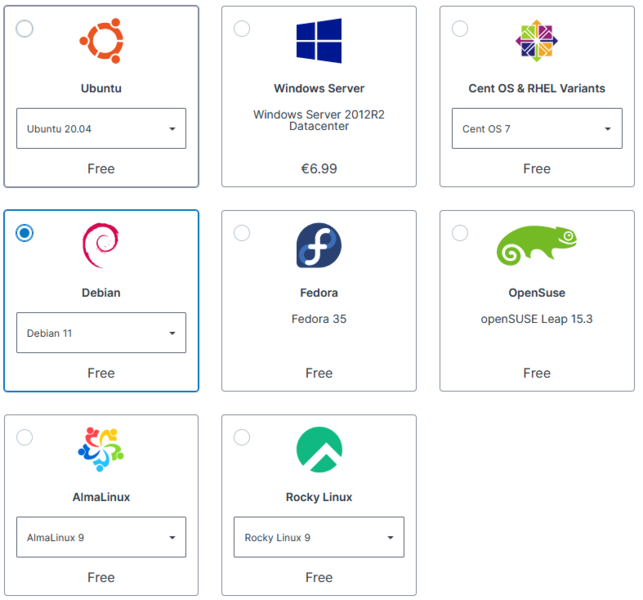Open the AlmaLinux 9 version dropdown
Screen dimensions: 643x600
pyautogui.click(x=101, y=537)
